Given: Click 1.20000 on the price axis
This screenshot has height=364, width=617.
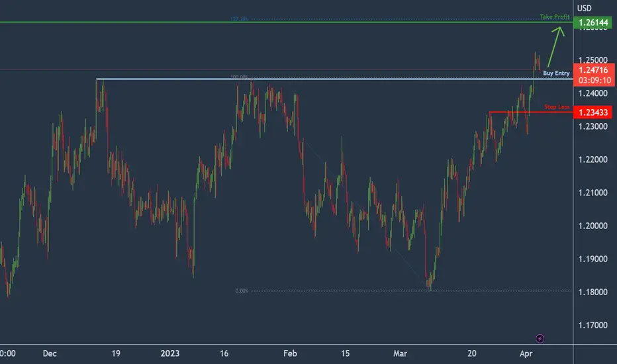Looking at the screenshot, I should [x=593, y=226].
